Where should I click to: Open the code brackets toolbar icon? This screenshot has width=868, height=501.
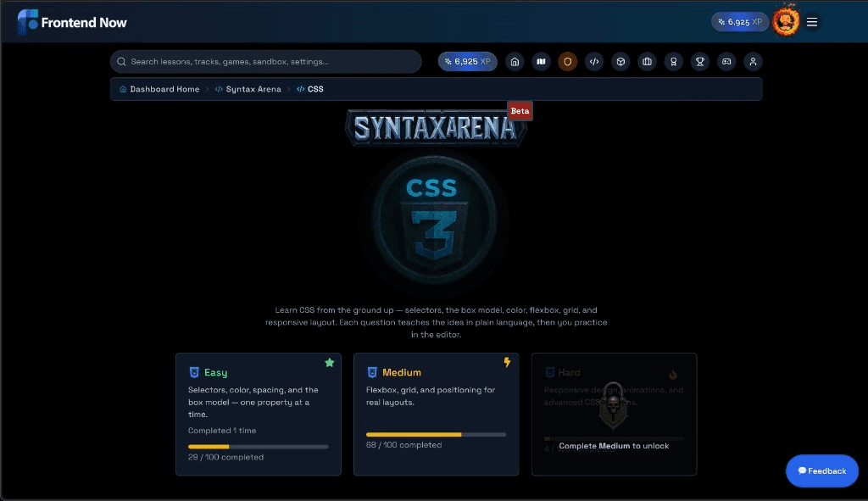tap(594, 61)
